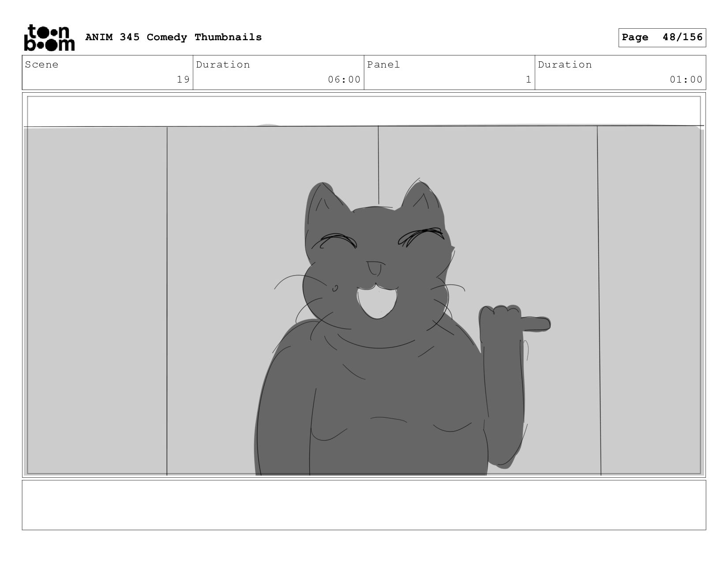
Task: Click the 'Page 48/156' box
Action: [x=662, y=38]
